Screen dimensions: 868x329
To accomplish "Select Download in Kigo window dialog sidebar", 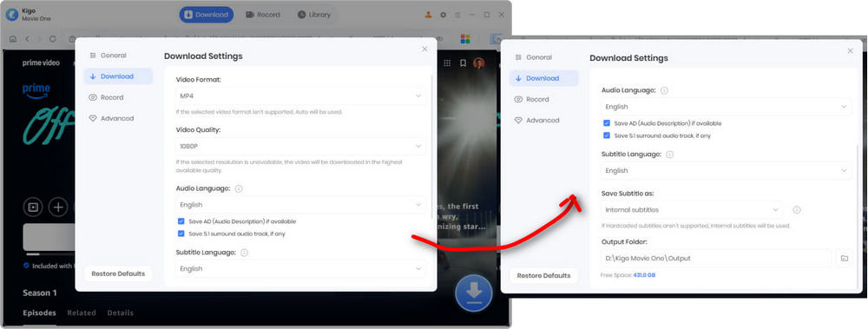I will click(118, 76).
